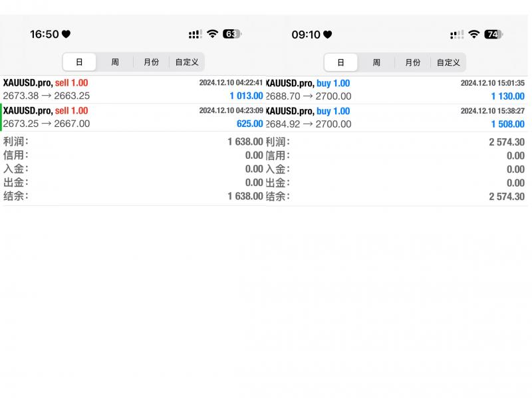Screen dimensions: 532x398
Task: Tap the battery indicator showing 63
Action: coord(231,34)
